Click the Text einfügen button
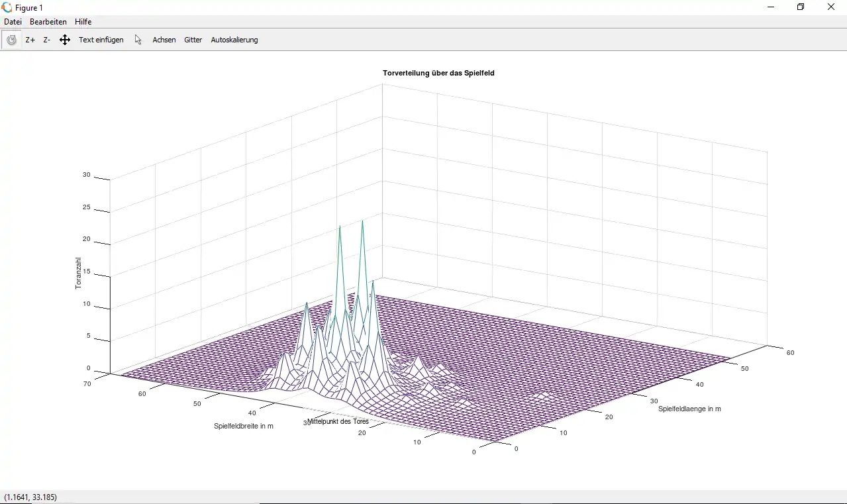This screenshot has height=504, width=847. (101, 40)
